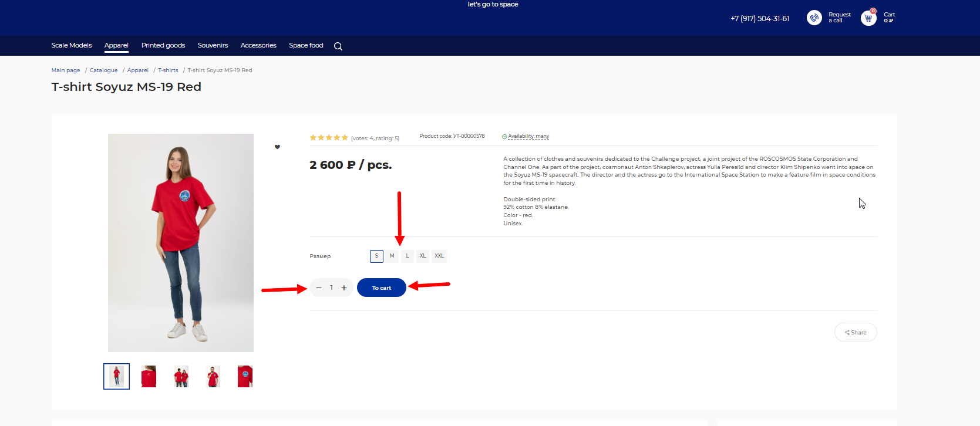Open Printed goods menu

coord(163,45)
